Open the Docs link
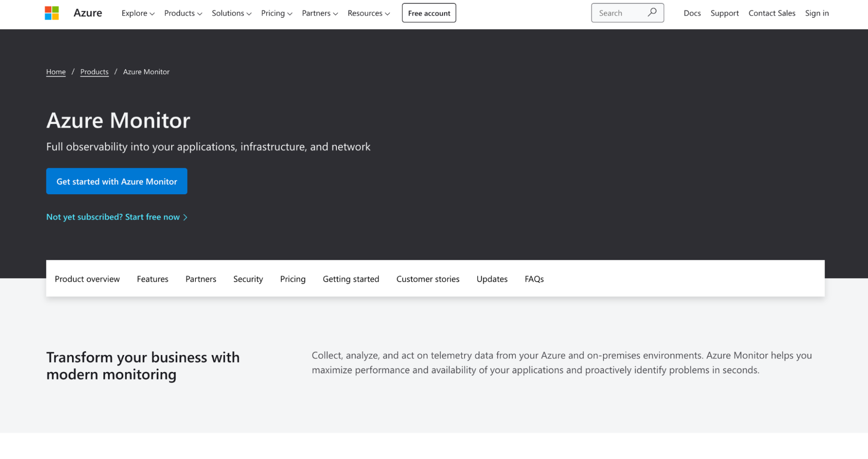The height and width of the screenshot is (459, 868). (x=692, y=13)
